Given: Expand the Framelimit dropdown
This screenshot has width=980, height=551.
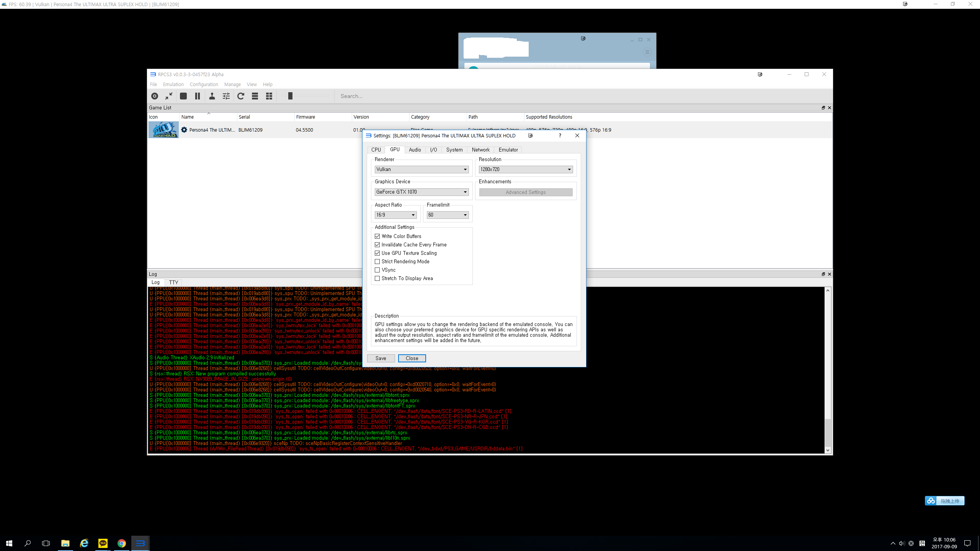Looking at the screenshot, I should click(x=448, y=215).
